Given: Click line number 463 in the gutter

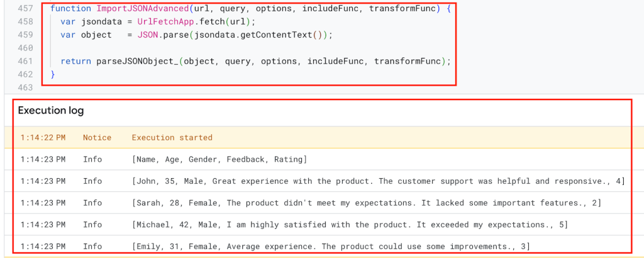Looking at the screenshot, I should [25, 87].
